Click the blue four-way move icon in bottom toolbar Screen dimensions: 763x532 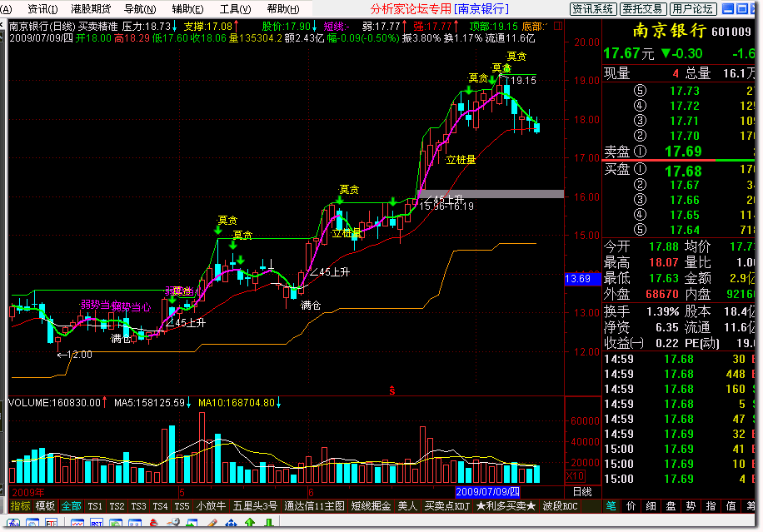[x=231, y=524]
